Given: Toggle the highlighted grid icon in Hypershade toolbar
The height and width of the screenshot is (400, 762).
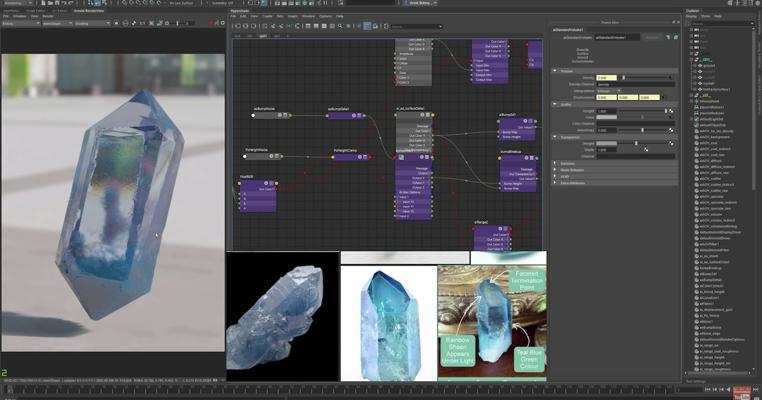Looking at the screenshot, I should coord(367,26).
